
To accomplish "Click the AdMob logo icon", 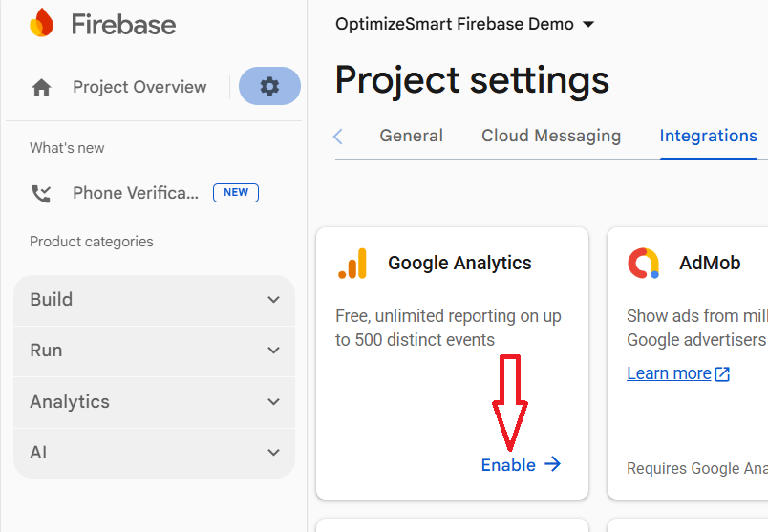I will (x=644, y=264).
